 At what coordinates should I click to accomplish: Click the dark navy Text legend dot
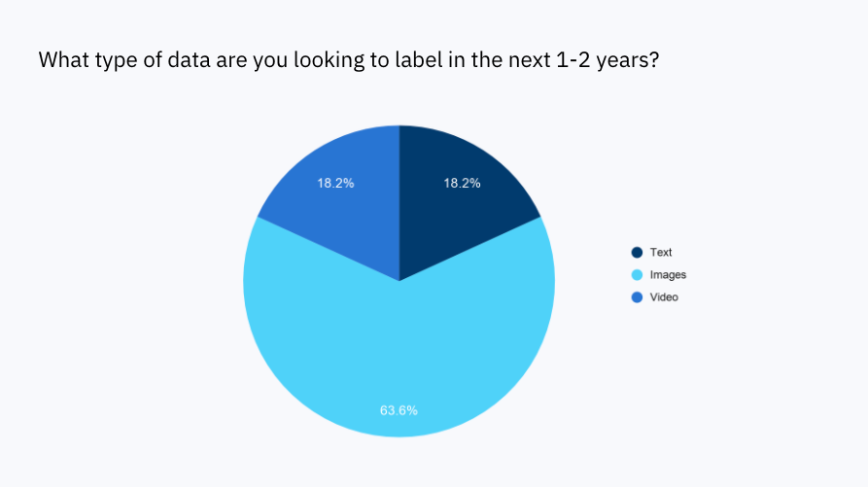click(x=638, y=253)
